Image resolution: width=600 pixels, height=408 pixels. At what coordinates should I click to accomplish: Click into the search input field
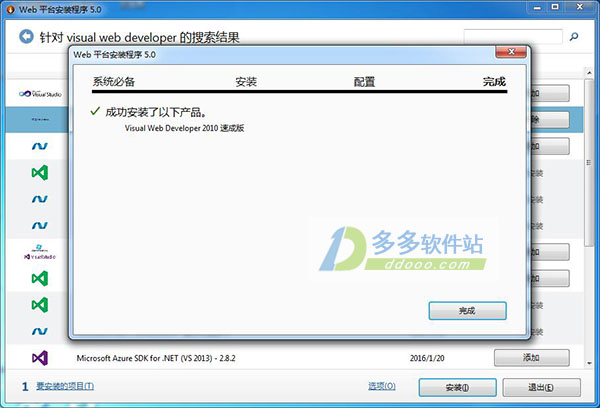coord(513,37)
